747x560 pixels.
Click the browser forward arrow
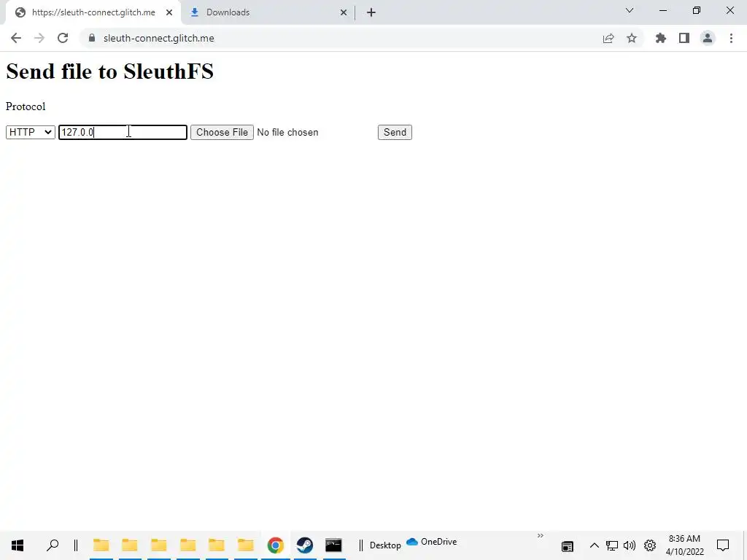tap(39, 38)
